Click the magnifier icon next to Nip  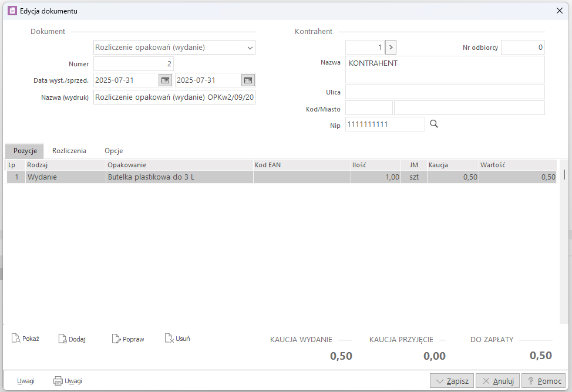click(434, 124)
